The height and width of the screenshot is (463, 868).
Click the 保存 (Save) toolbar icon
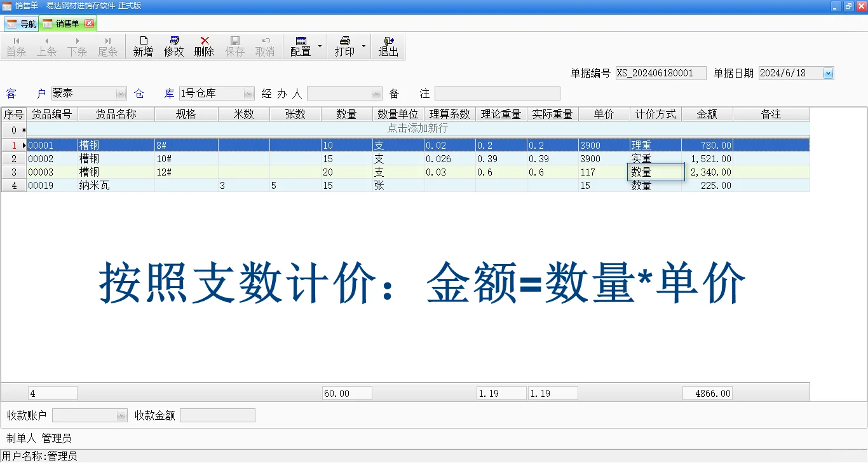pyautogui.click(x=234, y=46)
